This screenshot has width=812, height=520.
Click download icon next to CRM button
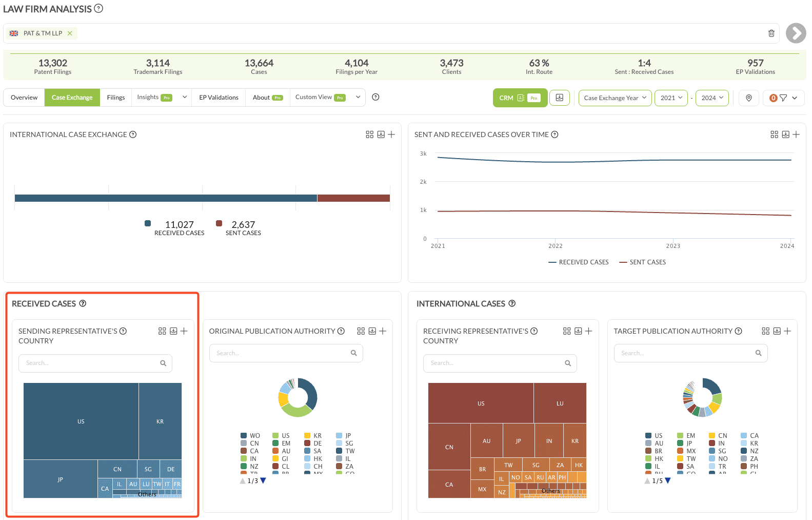coord(560,98)
